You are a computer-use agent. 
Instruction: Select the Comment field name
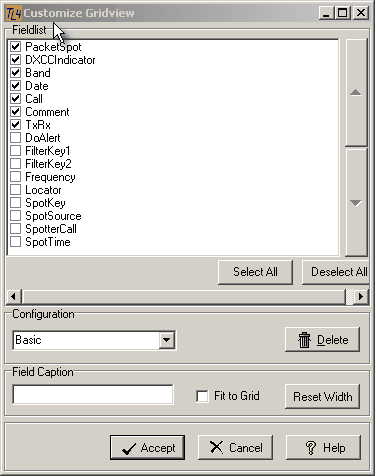point(47,112)
